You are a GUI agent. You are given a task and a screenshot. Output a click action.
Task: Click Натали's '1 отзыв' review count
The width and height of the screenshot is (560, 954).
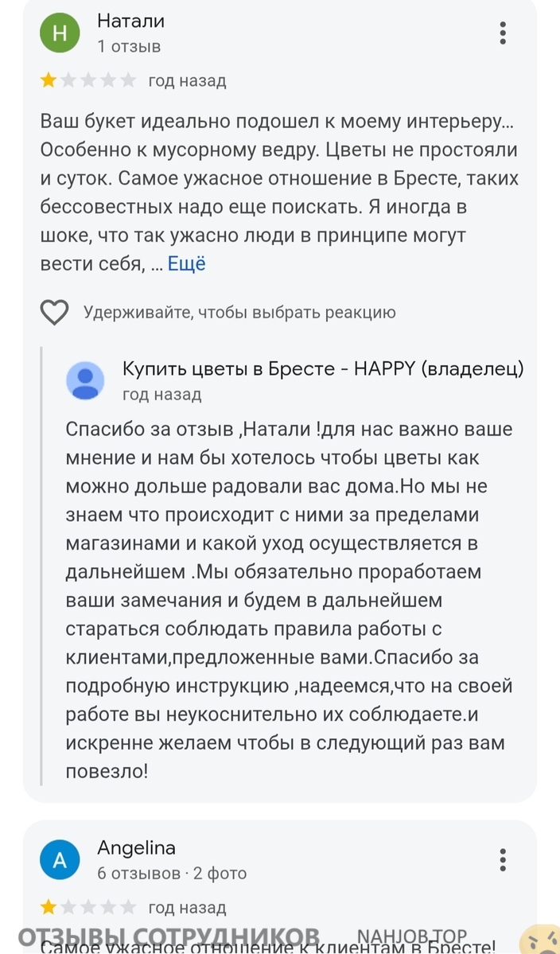pyautogui.click(x=129, y=46)
